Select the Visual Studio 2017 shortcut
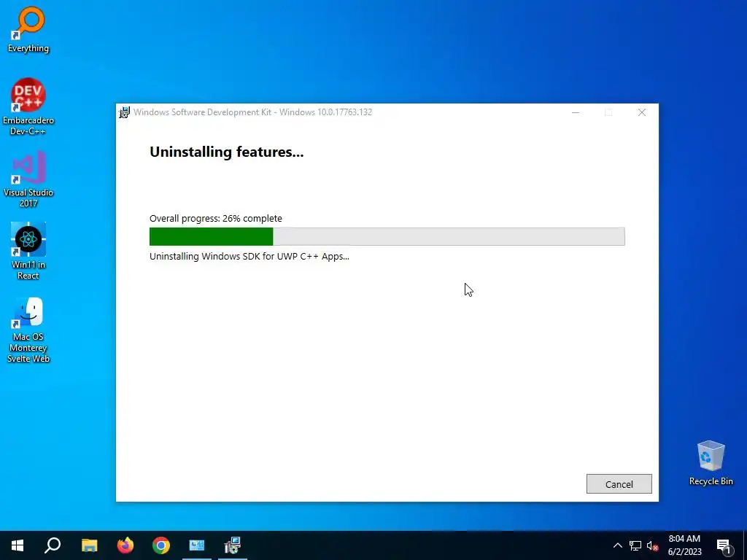Viewport: 747px width, 560px height. click(x=28, y=179)
